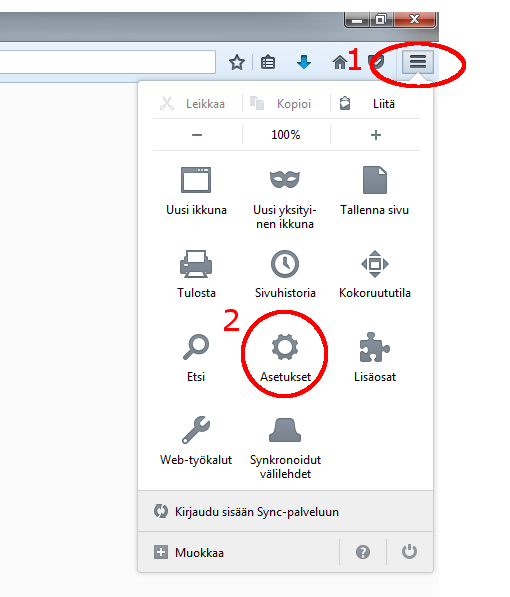This screenshot has height=597, width=510.
Task: Zoom out with the minus button
Action: pyautogui.click(x=197, y=135)
